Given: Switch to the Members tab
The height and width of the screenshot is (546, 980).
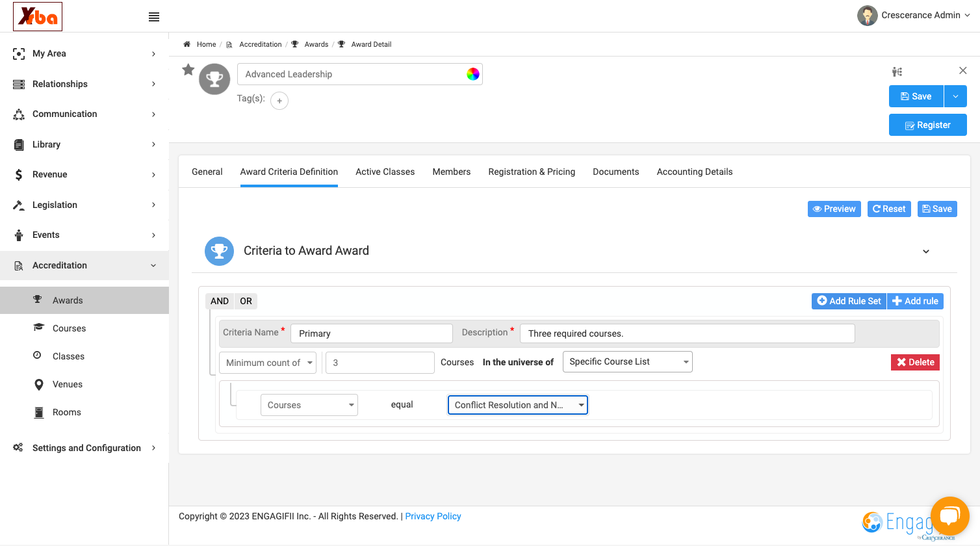Looking at the screenshot, I should point(452,172).
